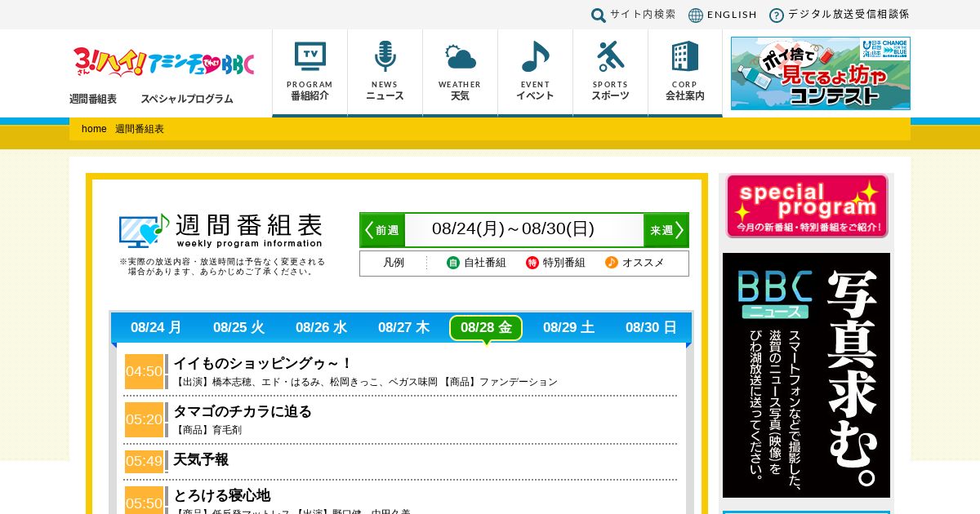
Task: Open the BBC news 写真求む banner
Action: [806, 375]
